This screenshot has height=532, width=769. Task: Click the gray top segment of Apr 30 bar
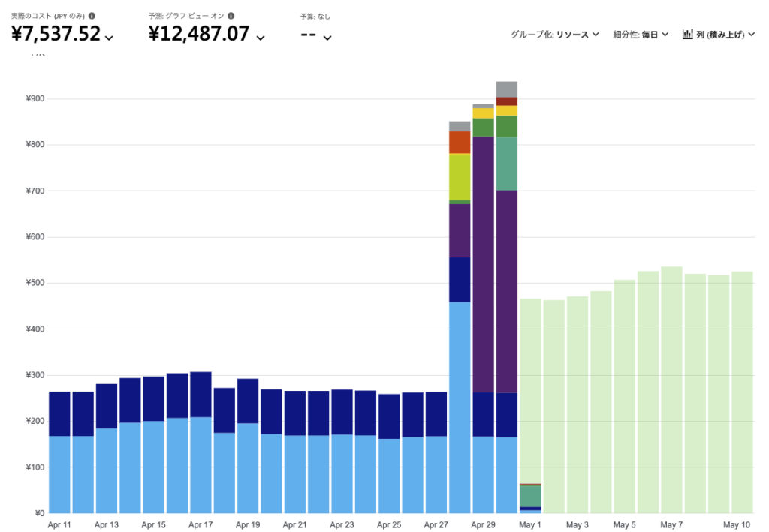pos(507,89)
